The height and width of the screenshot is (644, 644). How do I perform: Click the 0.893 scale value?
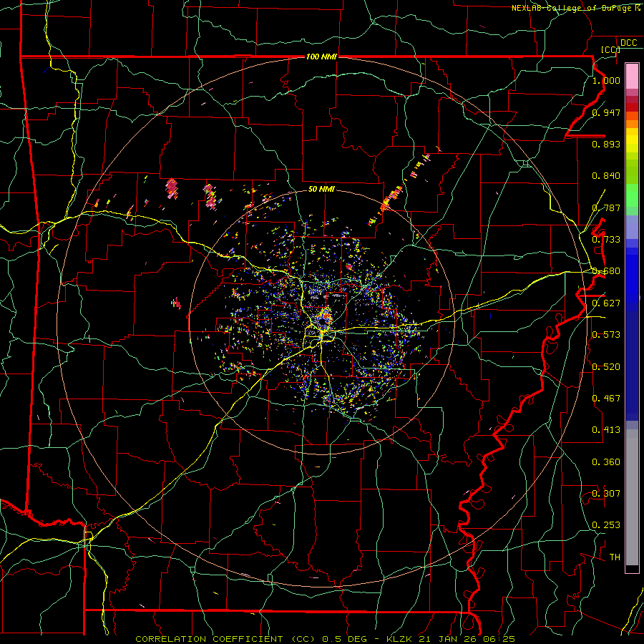click(x=606, y=144)
